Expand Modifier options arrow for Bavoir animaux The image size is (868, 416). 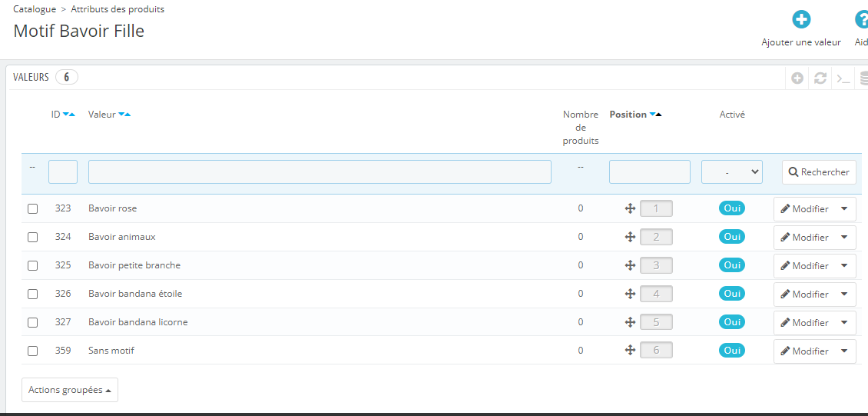pos(844,237)
